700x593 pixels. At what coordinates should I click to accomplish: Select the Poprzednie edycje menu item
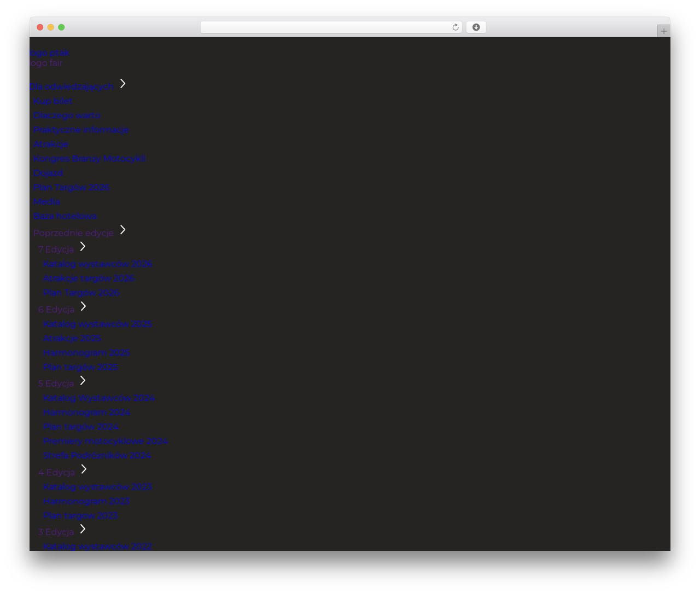73,233
